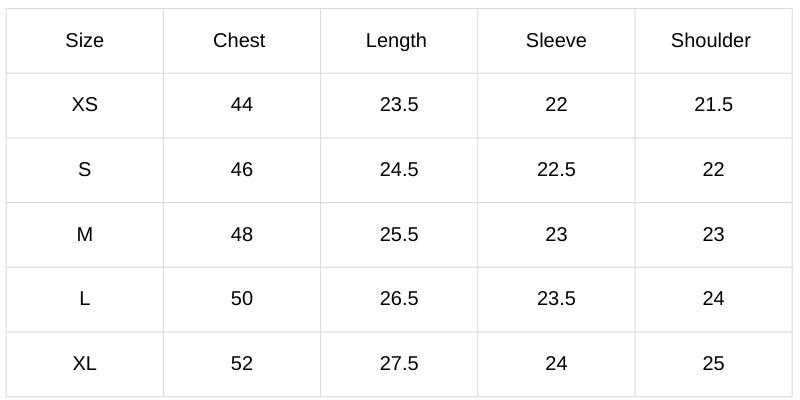Select length value 24.5

[399, 169]
